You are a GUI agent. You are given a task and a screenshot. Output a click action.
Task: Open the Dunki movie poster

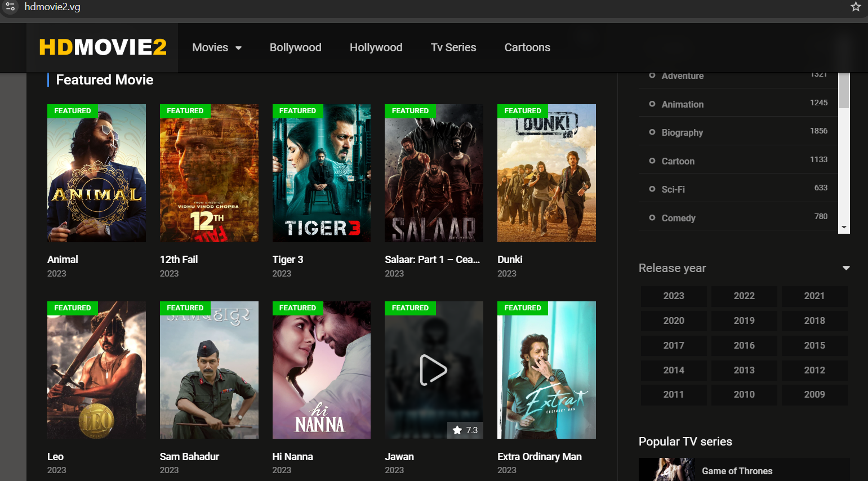pyautogui.click(x=546, y=173)
